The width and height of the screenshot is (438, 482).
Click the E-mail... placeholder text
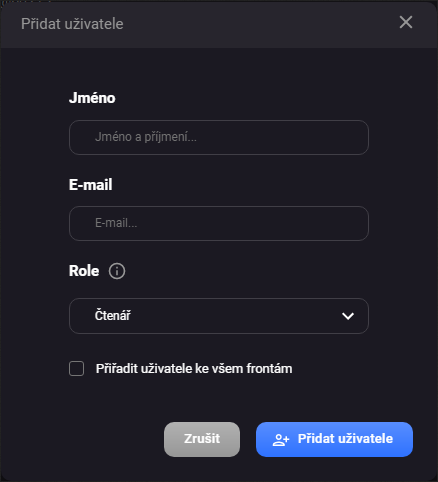tap(116, 223)
